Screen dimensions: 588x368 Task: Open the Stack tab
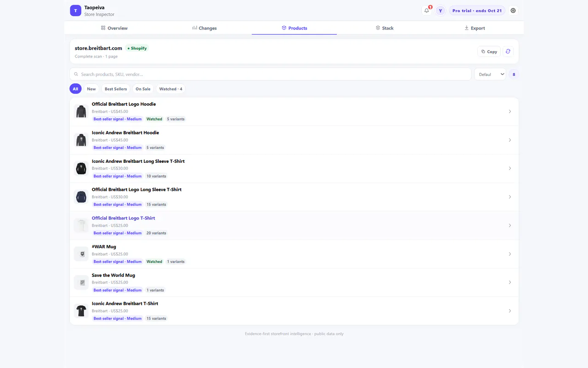coord(384,28)
